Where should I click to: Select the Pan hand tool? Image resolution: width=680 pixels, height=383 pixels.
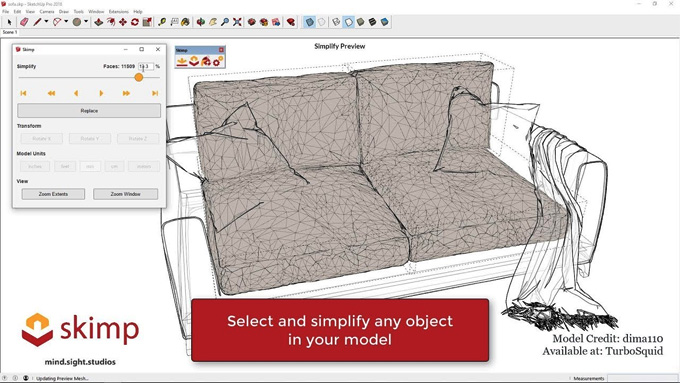point(213,22)
